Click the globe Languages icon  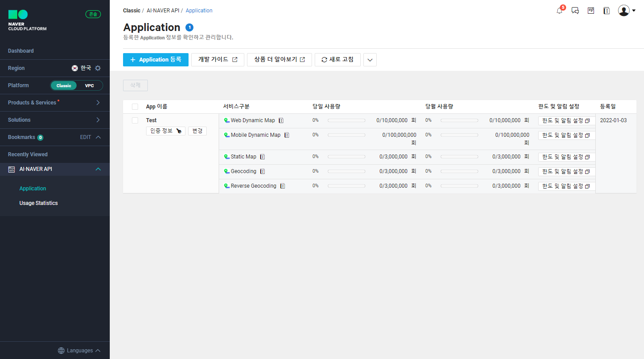(x=61, y=351)
